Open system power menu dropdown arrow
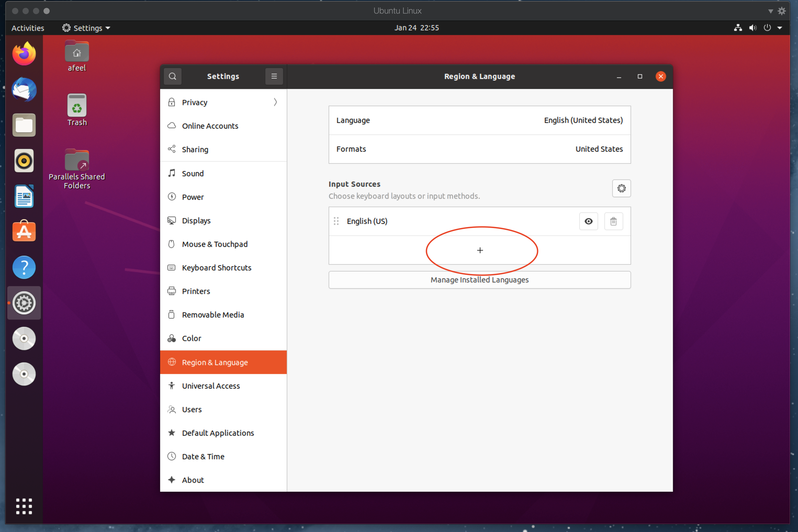The image size is (798, 532). [779, 28]
